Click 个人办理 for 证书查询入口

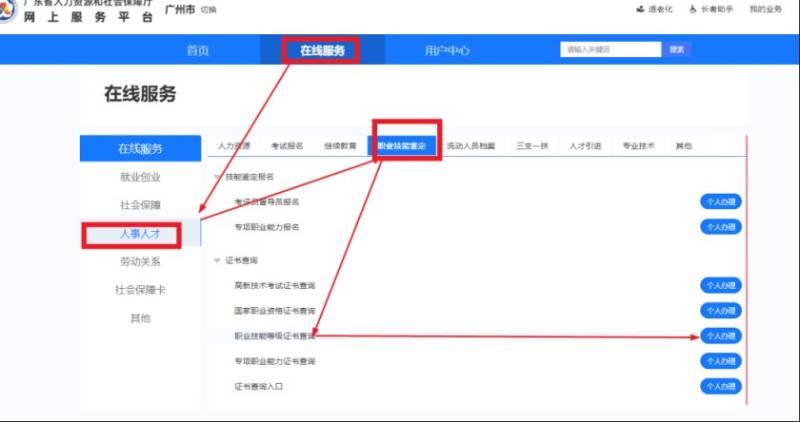pos(721,386)
